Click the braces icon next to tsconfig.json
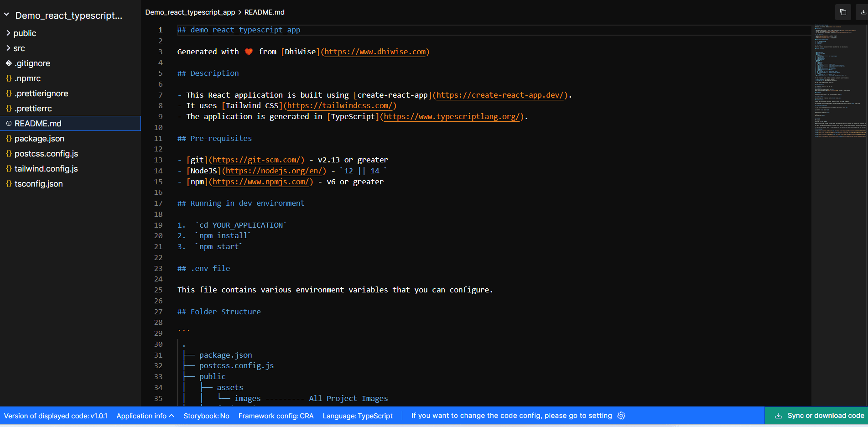This screenshot has width=868, height=427. coord(9,184)
